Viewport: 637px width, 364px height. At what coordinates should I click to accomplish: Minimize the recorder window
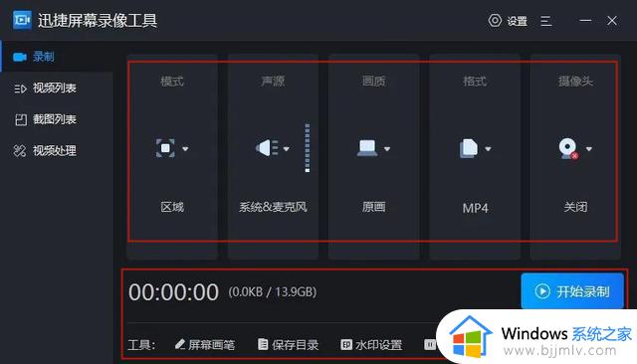(x=585, y=20)
